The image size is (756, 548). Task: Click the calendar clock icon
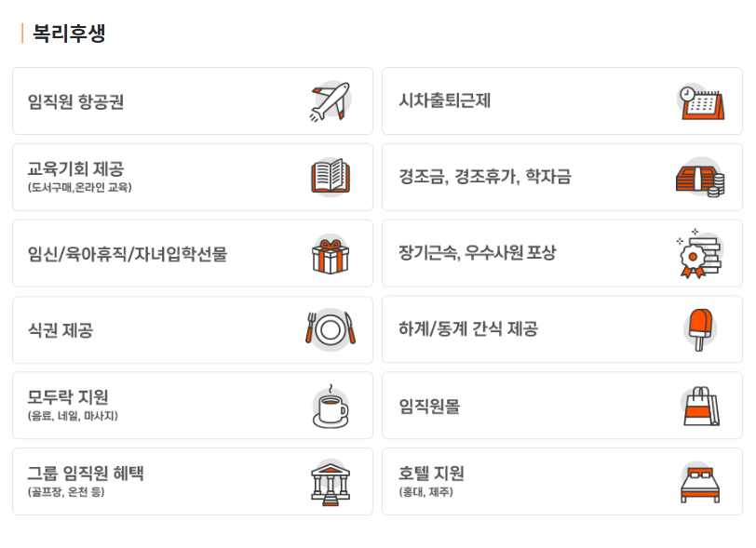tap(700, 101)
